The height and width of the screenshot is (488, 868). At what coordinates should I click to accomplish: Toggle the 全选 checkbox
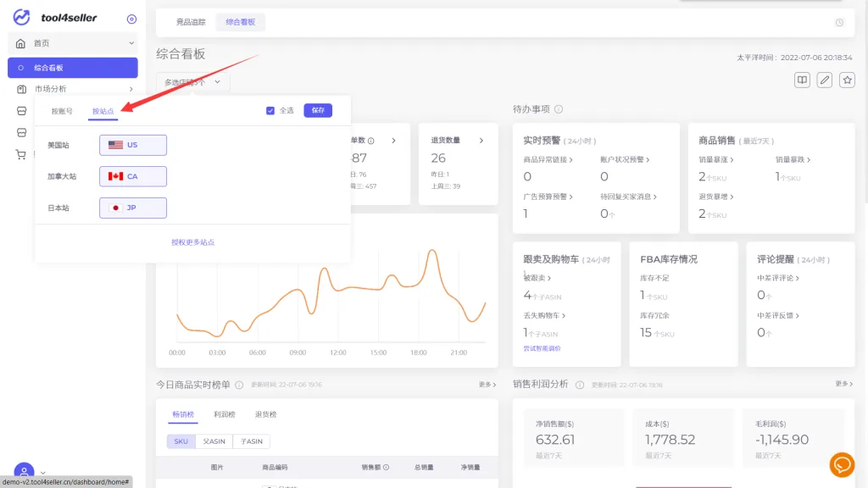point(270,111)
